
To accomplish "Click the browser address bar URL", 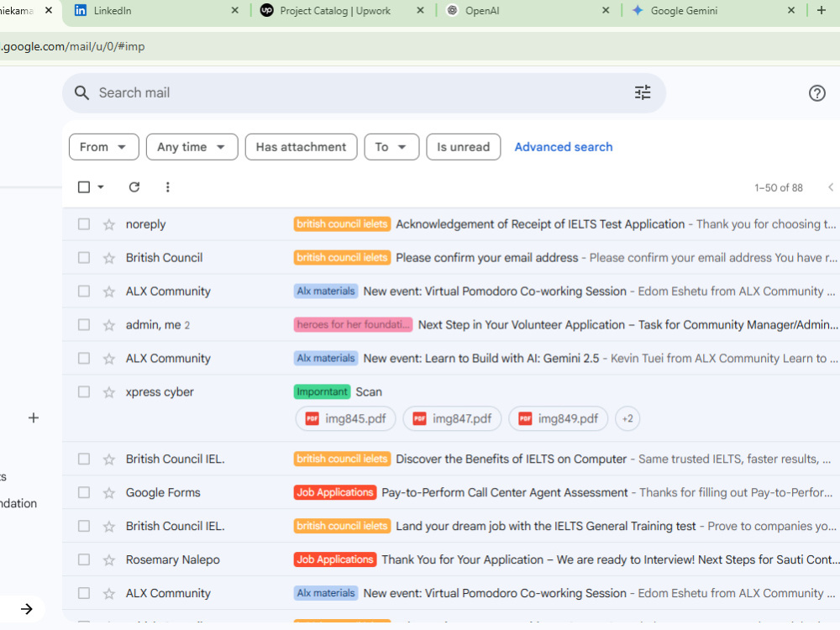I will point(72,46).
